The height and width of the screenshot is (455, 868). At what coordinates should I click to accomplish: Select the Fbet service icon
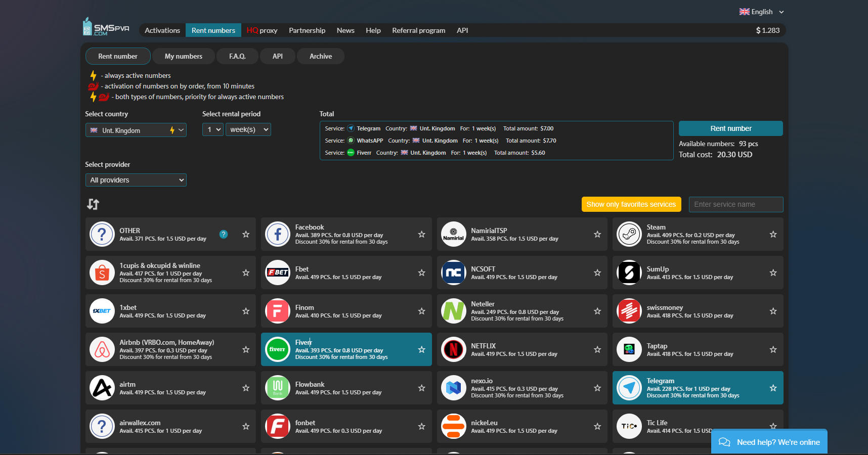pyautogui.click(x=278, y=272)
